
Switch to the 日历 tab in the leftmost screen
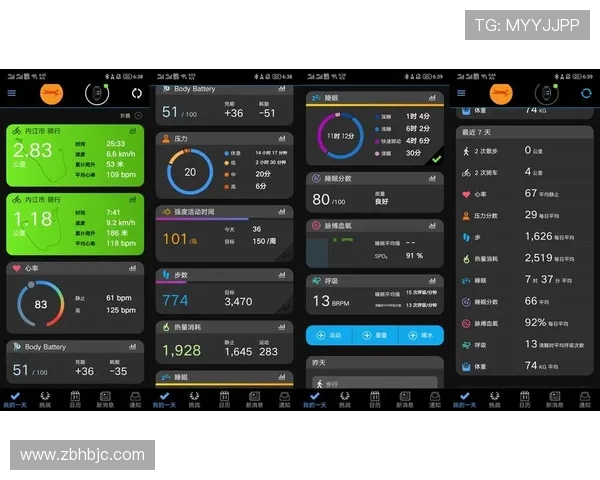[74, 399]
